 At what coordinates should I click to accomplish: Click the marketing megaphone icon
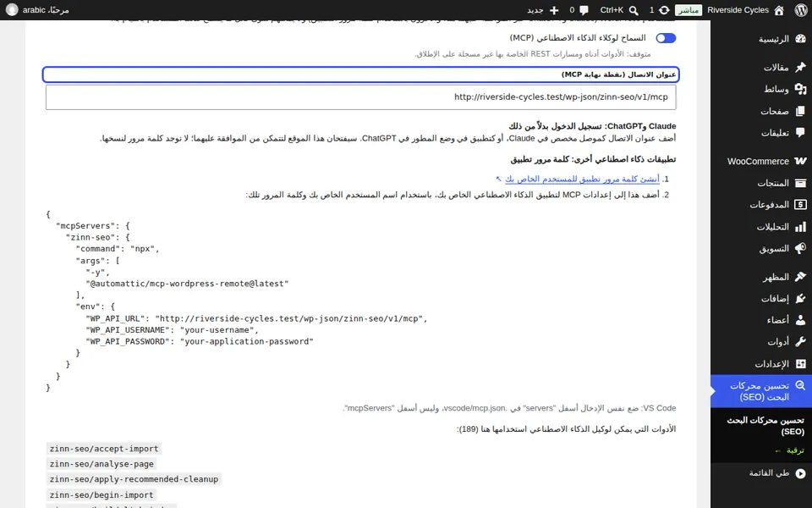pyautogui.click(x=801, y=248)
